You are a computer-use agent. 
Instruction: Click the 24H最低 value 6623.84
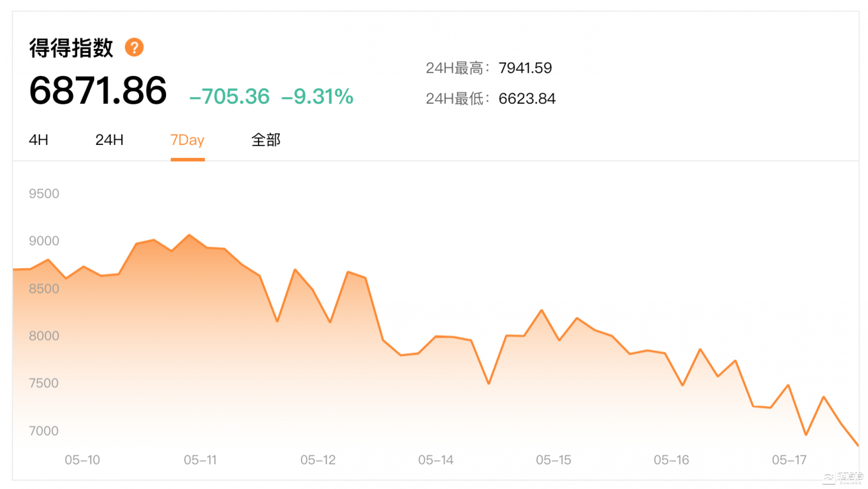(x=527, y=99)
